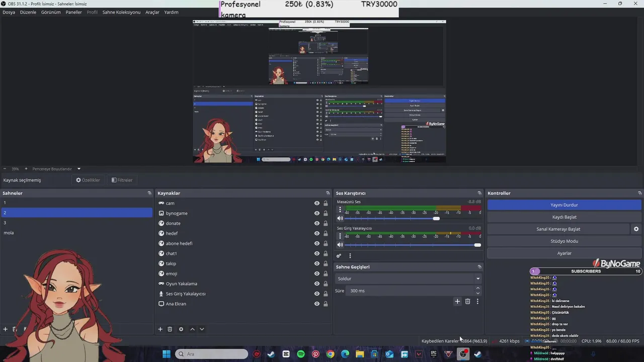Open Google Chrome from the taskbar
This screenshot has height=362, width=644.
(x=330, y=354)
